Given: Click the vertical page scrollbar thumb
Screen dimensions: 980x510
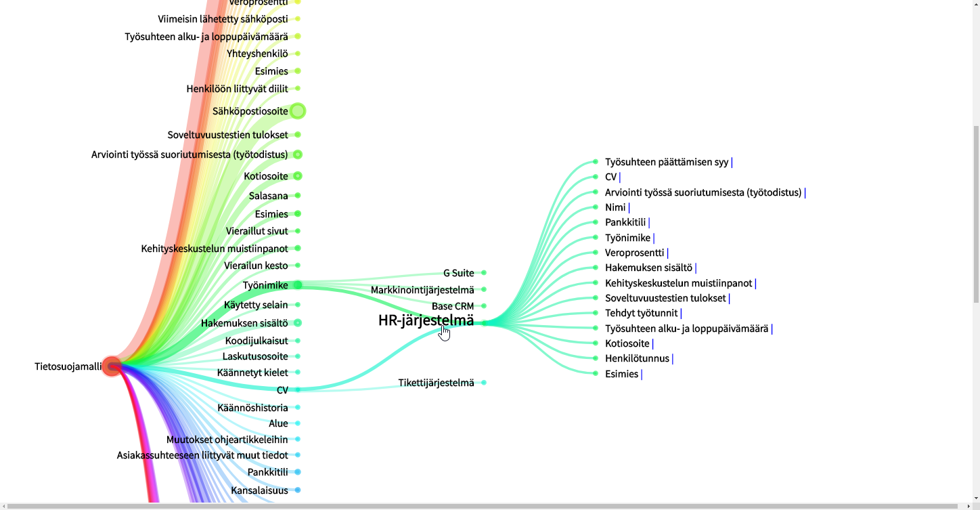Looking at the screenshot, I should (x=976, y=213).
